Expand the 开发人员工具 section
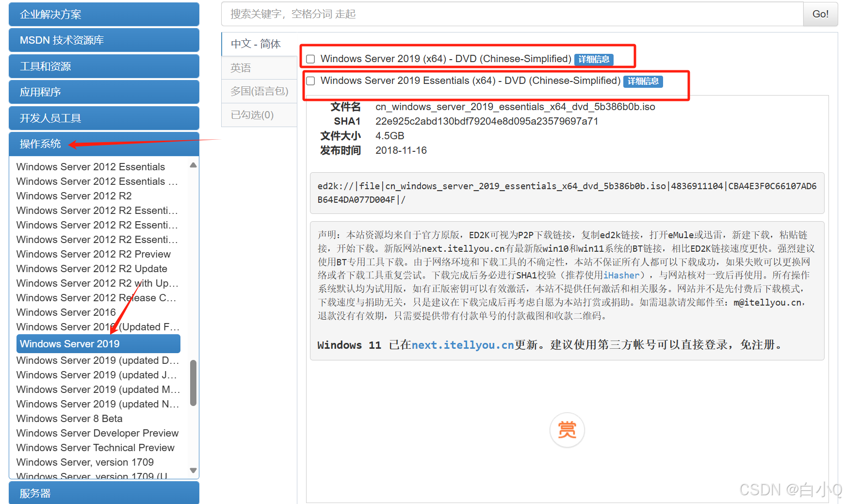This screenshot has width=844, height=504. click(104, 118)
